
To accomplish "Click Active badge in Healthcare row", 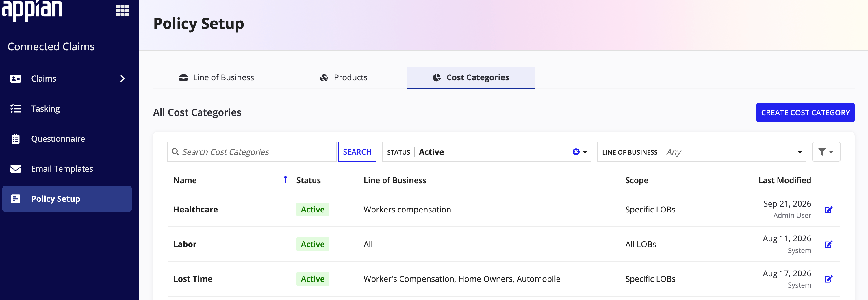I will 313,209.
